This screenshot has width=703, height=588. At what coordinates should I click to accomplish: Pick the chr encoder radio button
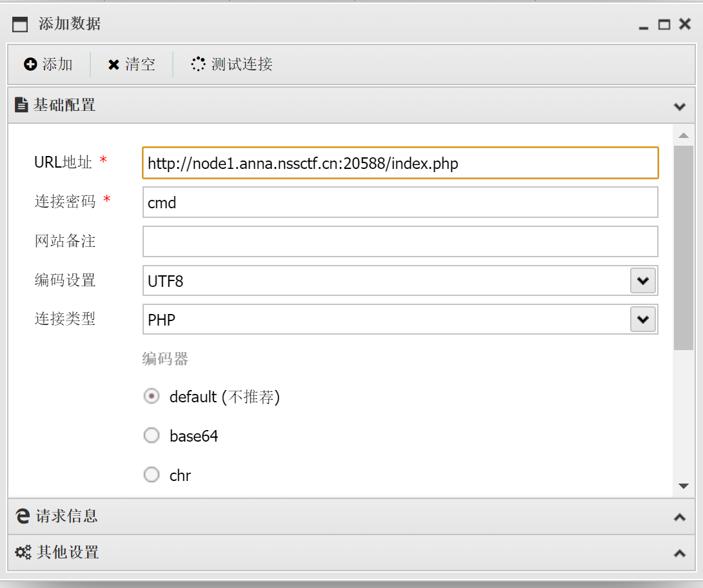pos(152,475)
